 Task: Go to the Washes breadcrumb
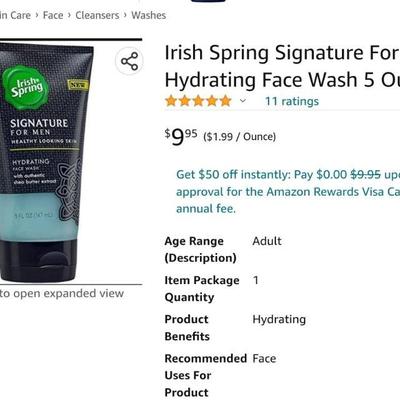click(148, 15)
